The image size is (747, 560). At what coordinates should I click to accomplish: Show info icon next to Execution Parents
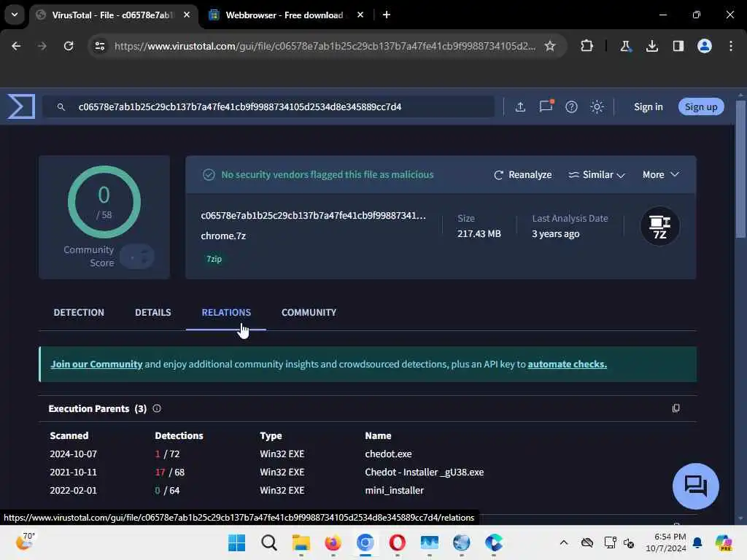tap(157, 408)
